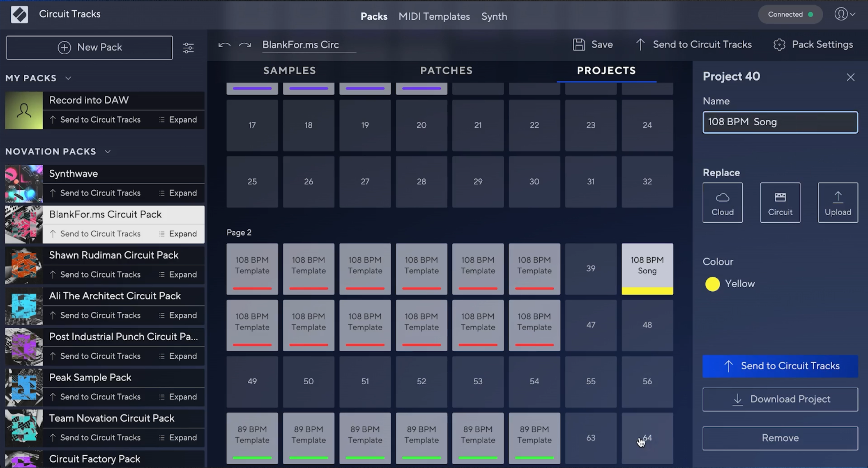The height and width of the screenshot is (468, 868).
Task: Open the Synth section
Action: click(x=494, y=16)
